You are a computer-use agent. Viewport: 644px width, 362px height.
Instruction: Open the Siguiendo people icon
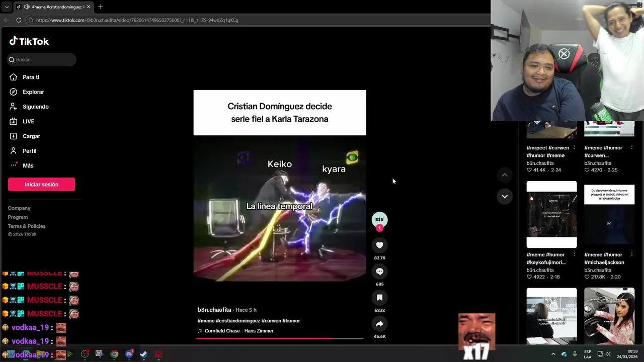point(14,107)
